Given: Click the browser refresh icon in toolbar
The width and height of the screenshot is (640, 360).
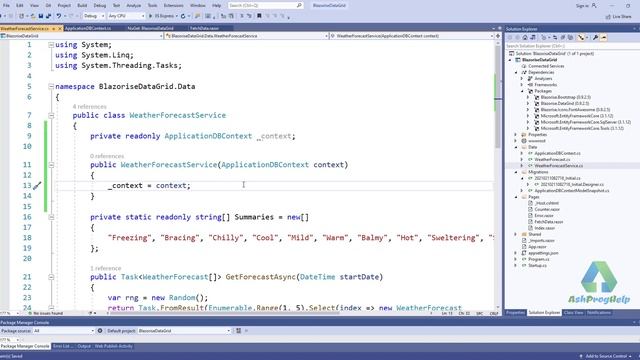Looking at the screenshot, I should pyautogui.click(x=183, y=16).
